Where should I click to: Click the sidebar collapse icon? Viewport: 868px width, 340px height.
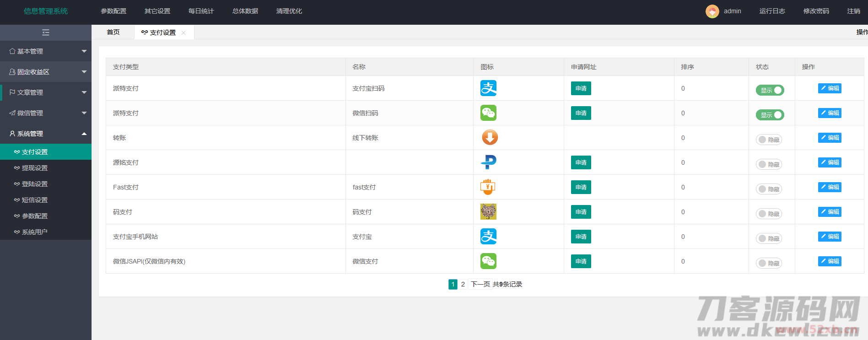coord(45,32)
